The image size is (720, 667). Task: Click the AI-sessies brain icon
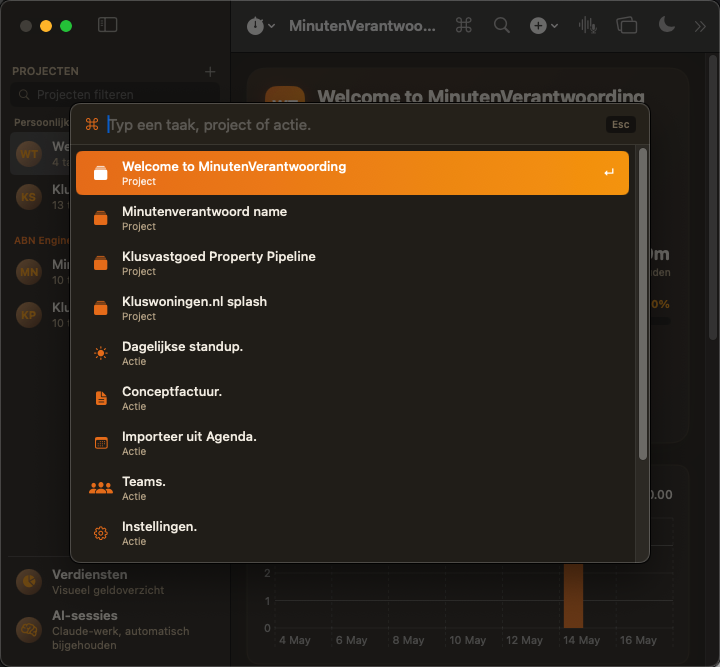tap(28, 630)
